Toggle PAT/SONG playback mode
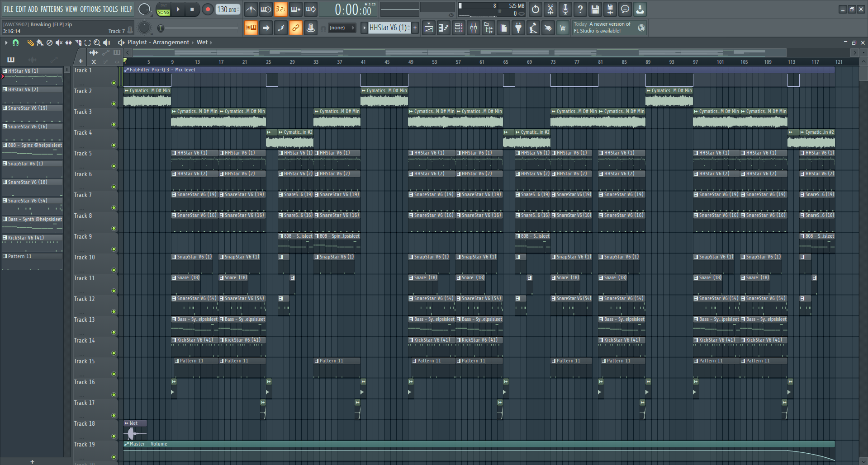Screen dimensions: 868x465 point(164,9)
